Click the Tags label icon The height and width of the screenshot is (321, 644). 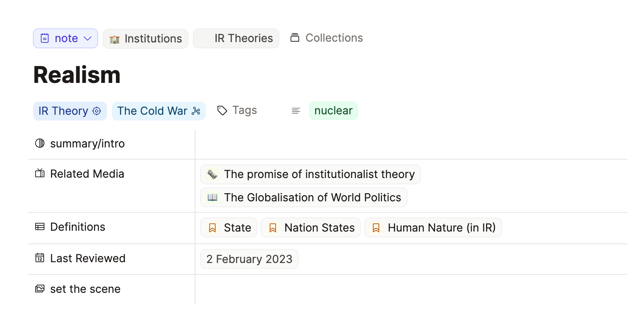(222, 111)
